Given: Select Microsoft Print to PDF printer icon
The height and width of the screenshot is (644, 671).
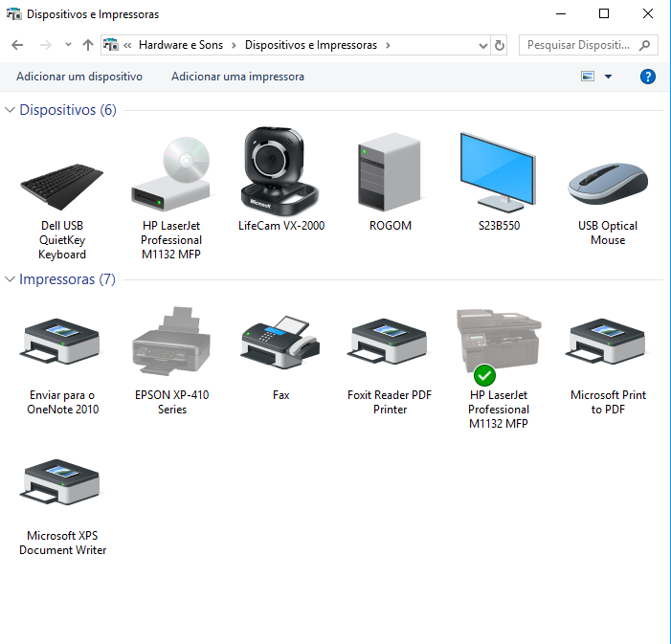Looking at the screenshot, I should coord(606,341).
